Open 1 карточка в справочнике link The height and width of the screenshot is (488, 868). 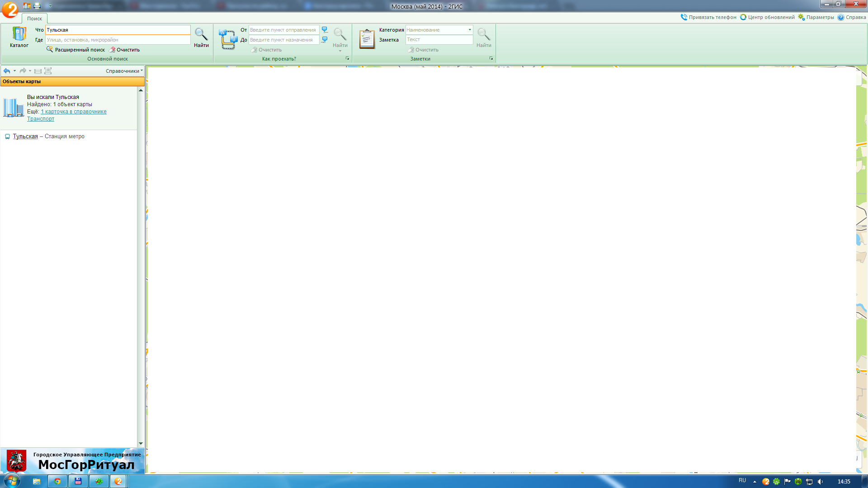(x=74, y=112)
